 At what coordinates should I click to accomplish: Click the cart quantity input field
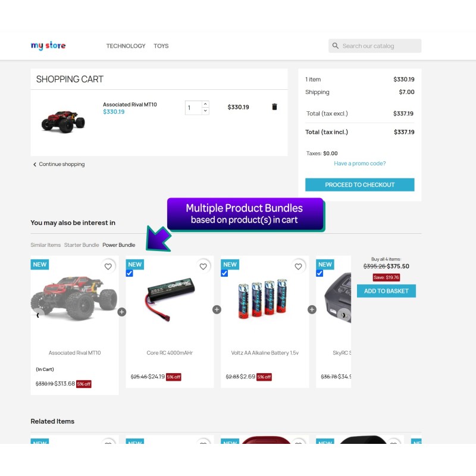193,108
